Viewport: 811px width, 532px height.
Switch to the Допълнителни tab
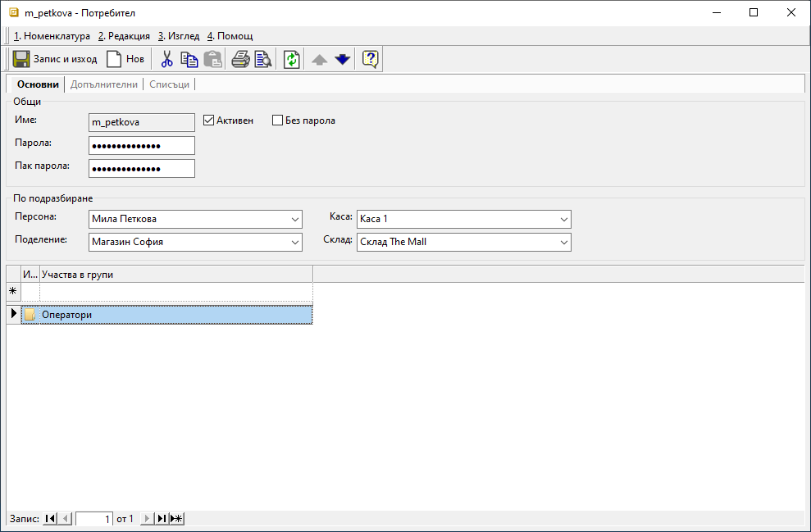tap(103, 84)
